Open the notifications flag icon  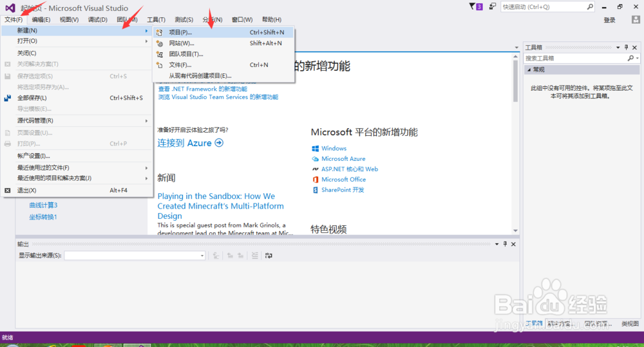click(x=472, y=6)
